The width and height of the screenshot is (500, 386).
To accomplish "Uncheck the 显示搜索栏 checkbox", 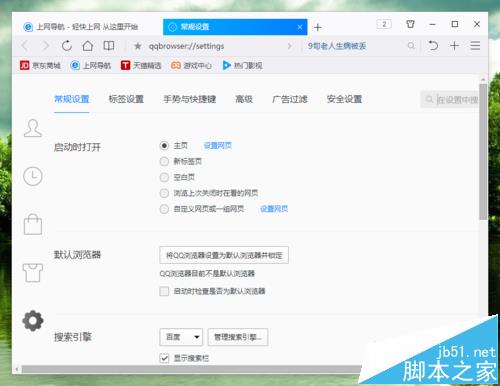I will (164, 358).
